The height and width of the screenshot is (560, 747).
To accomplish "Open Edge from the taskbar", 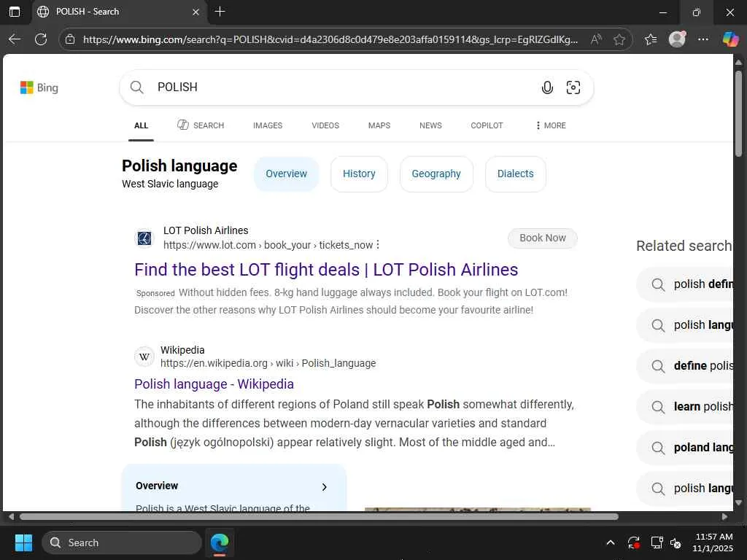I will click(220, 542).
